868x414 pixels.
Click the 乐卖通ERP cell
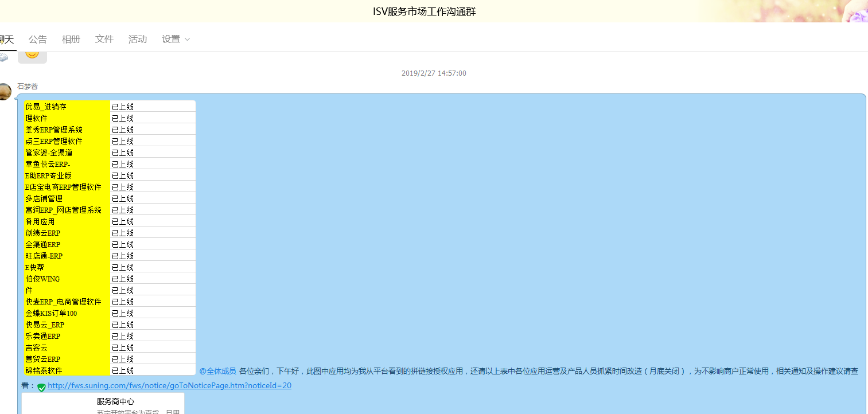67,336
